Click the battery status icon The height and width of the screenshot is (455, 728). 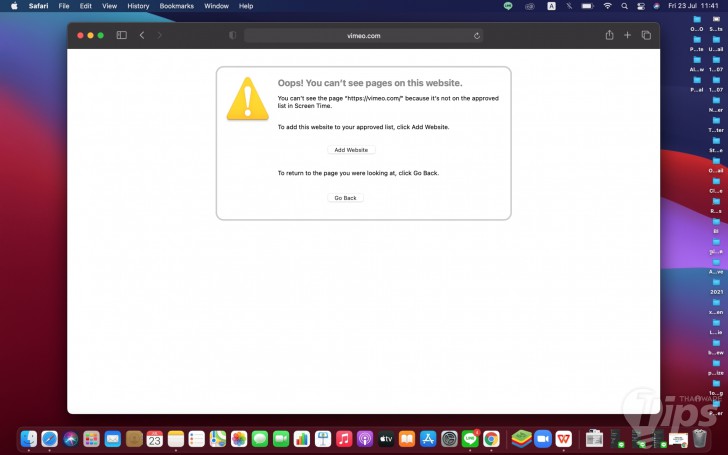(x=588, y=6)
